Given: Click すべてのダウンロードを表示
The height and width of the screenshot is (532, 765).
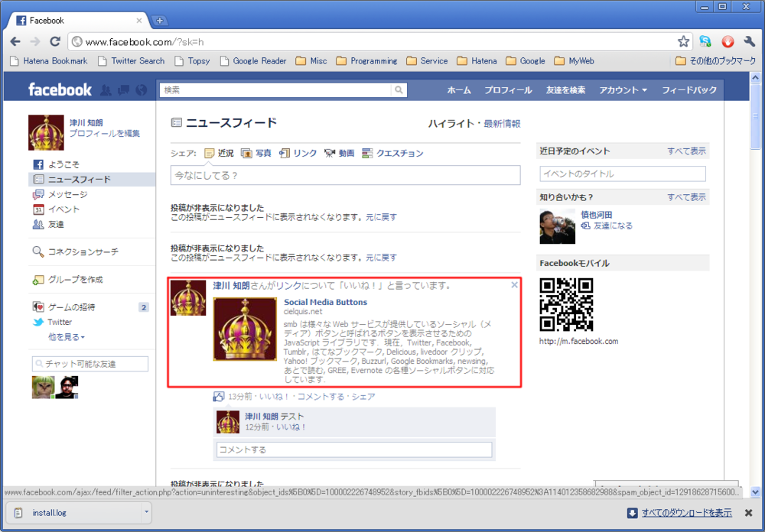Looking at the screenshot, I should pos(686,512).
